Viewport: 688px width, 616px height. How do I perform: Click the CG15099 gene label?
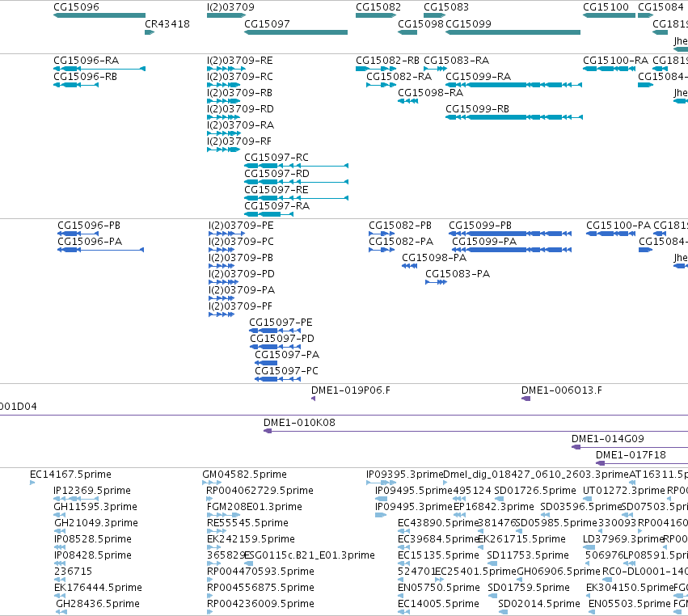click(x=469, y=24)
